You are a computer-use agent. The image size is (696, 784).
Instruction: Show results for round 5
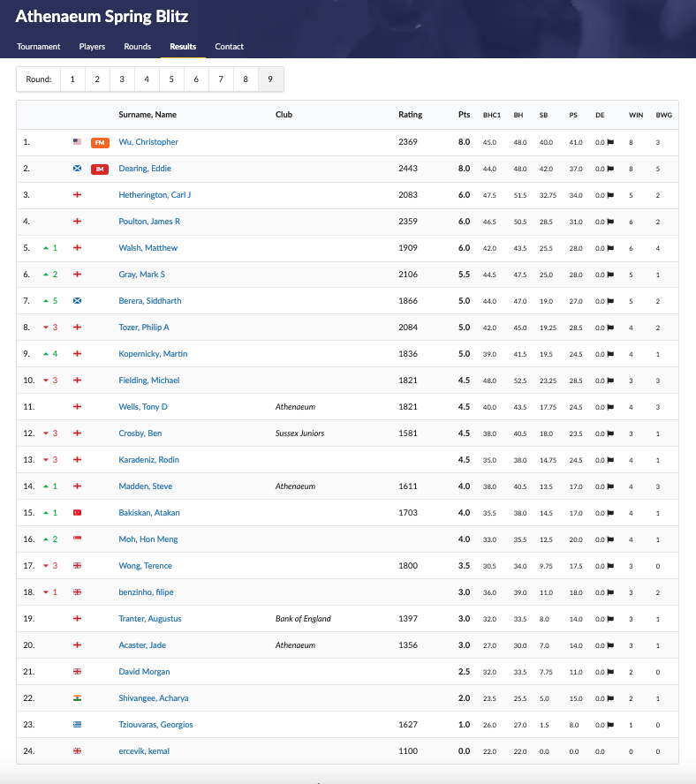[171, 79]
